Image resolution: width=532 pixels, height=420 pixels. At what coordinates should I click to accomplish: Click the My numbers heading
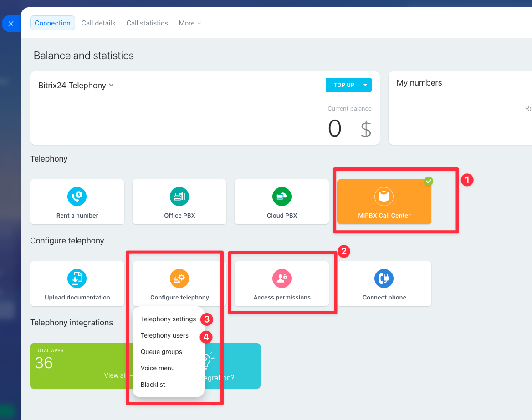tap(419, 83)
